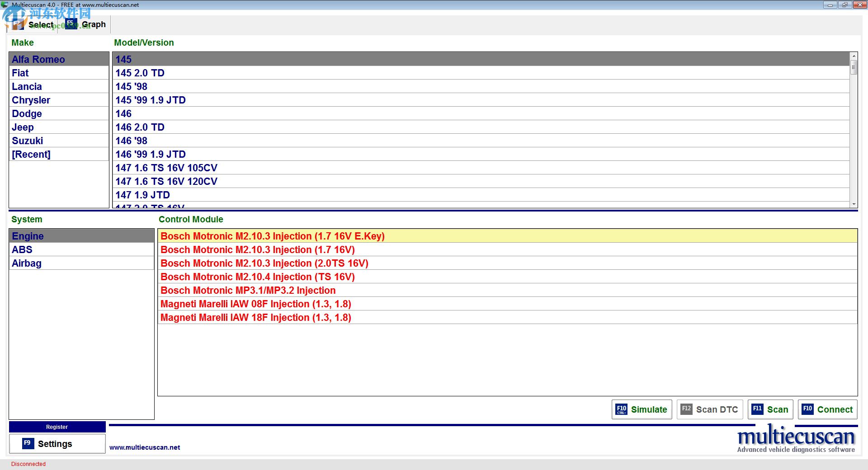Click model list scrollbar up arrow
Screen dimensions: 868x470
pyautogui.click(x=854, y=56)
